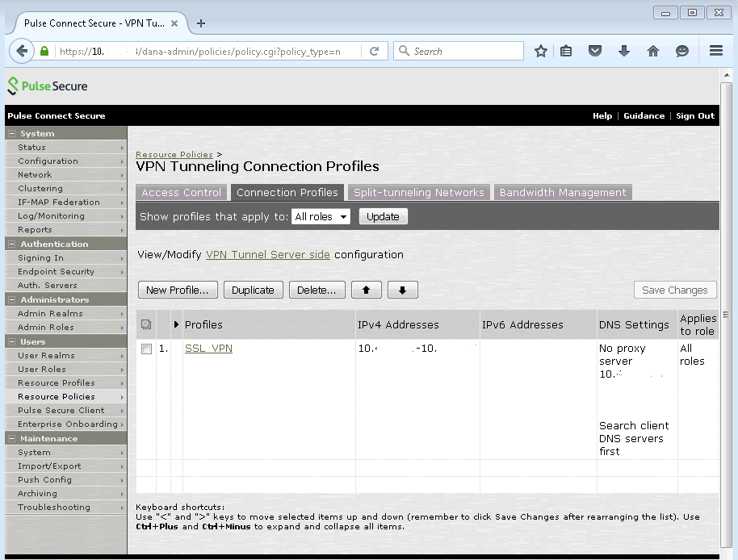Open the Firefox hamburger menu
The image size is (738, 560).
[715, 51]
